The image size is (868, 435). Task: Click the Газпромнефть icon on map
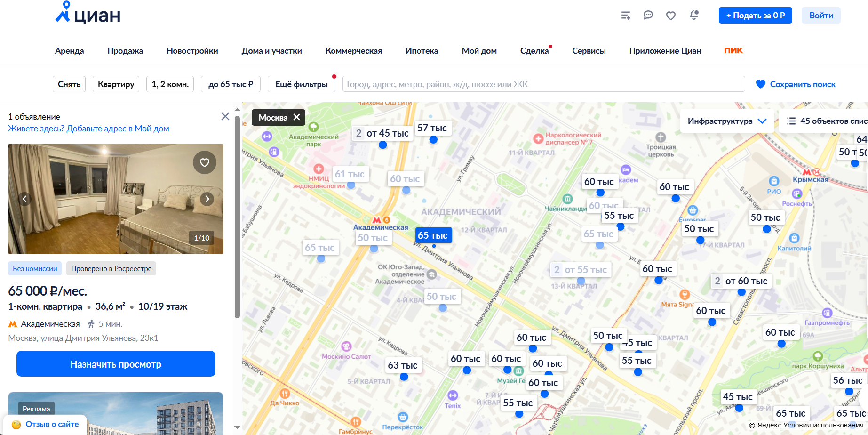[828, 313]
